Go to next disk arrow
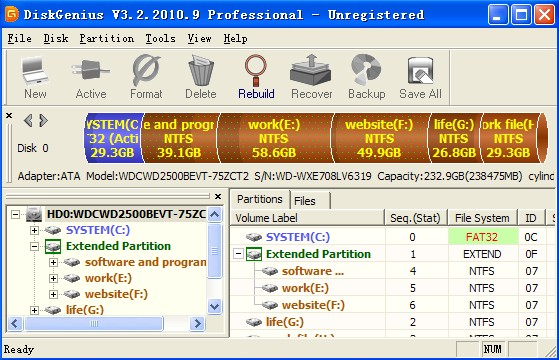 point(43,120)
